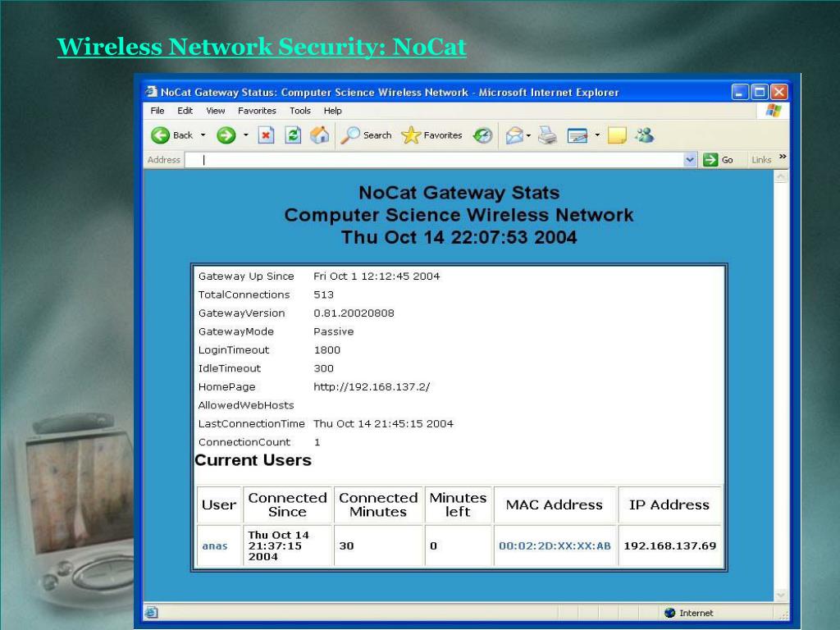The width and height of the screenshot is (840, 630).
Task: Click the MAC Address column header
Action: [x=555, y=504]
